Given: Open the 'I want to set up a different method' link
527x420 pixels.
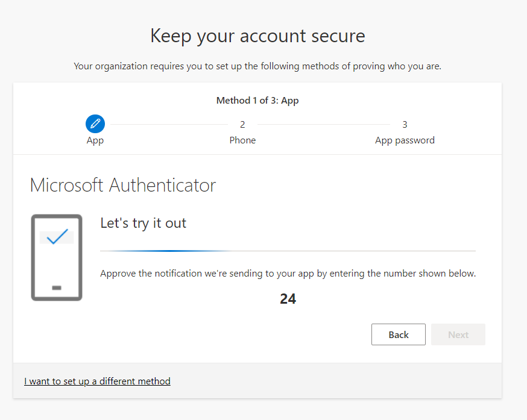Looking at the screenshot, I should tap(97, 381).
